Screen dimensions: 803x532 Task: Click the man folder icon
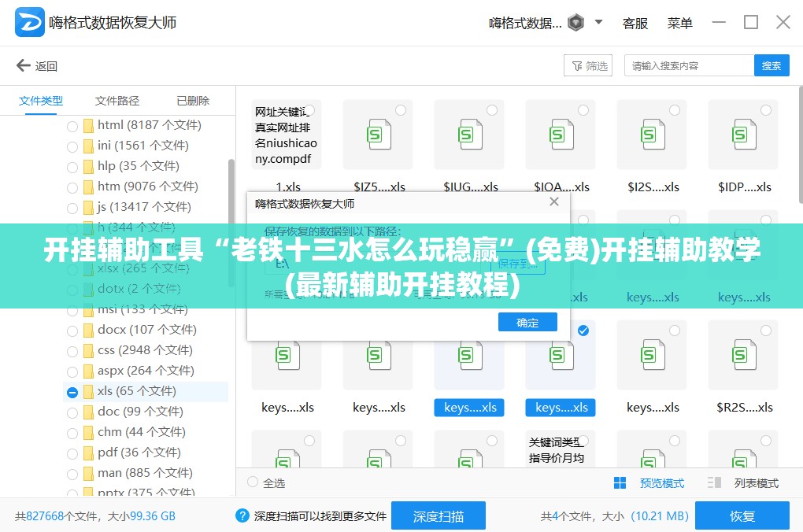click(88, 474)
